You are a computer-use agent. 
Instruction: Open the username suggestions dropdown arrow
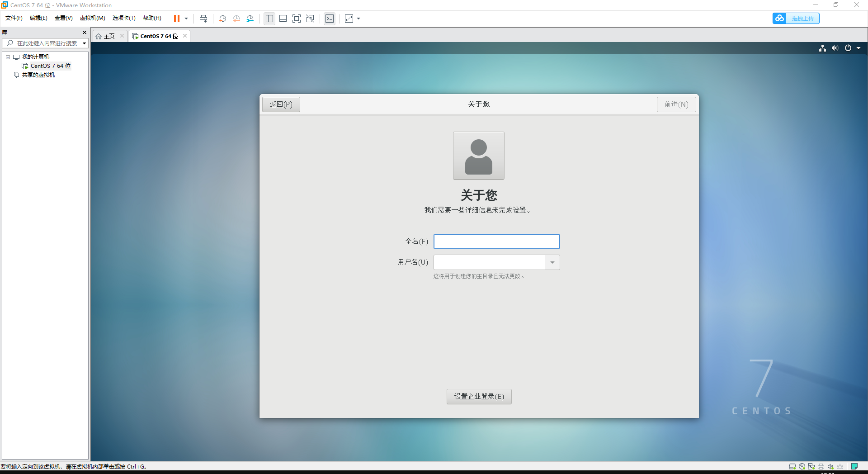(x=552, y=262)
